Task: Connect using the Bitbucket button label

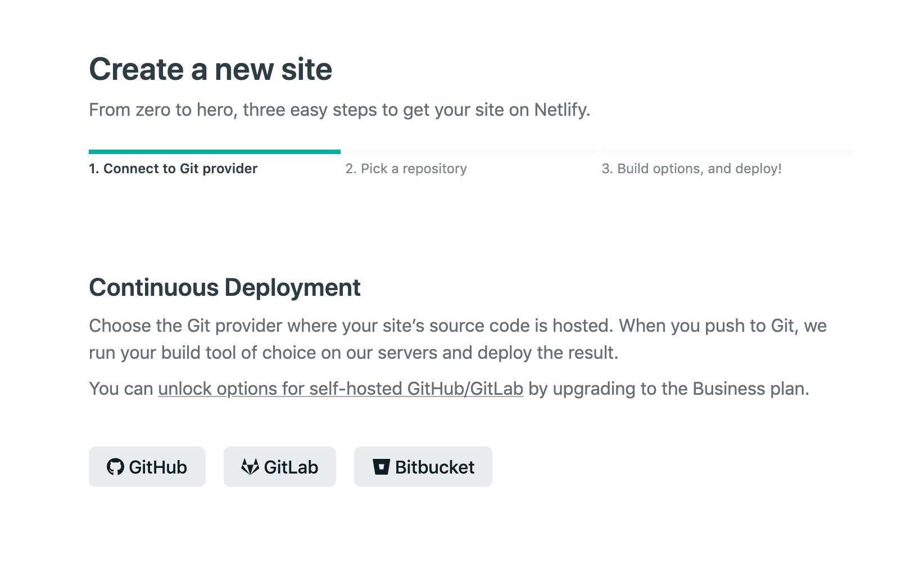Action: tap(434, 467)
